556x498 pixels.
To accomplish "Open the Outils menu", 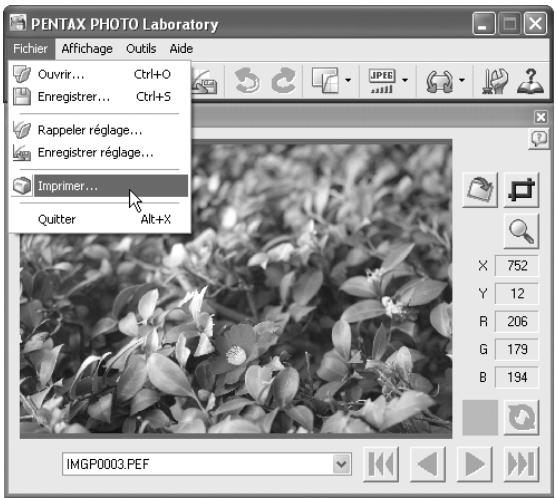I will (x=141, y=49).
